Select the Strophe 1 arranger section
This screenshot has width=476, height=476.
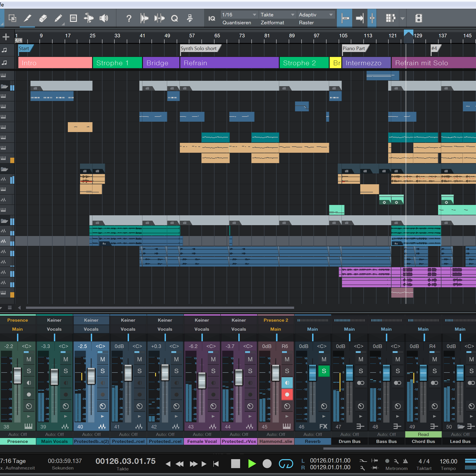[117, 63]
